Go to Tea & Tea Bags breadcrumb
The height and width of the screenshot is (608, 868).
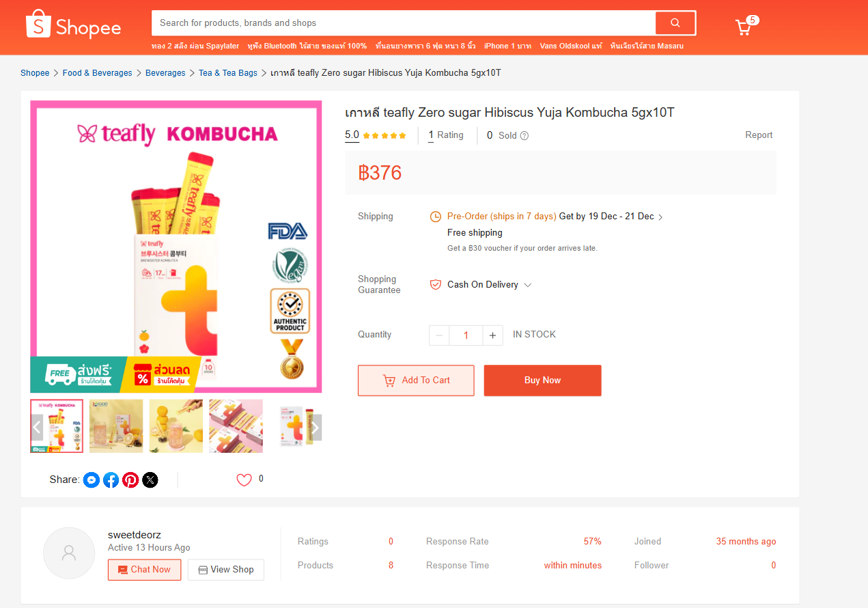(228, 73)
